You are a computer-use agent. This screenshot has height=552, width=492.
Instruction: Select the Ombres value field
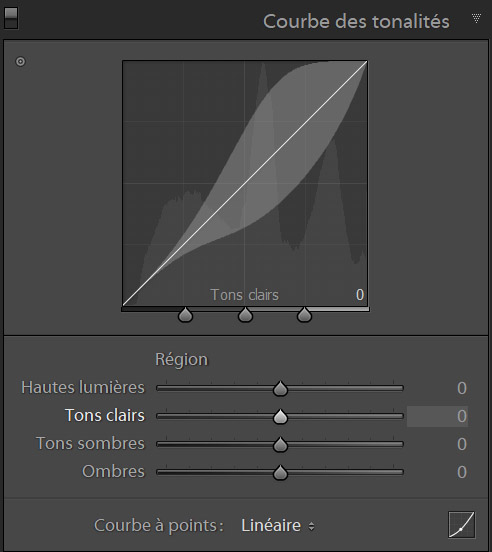coord(462,472)
